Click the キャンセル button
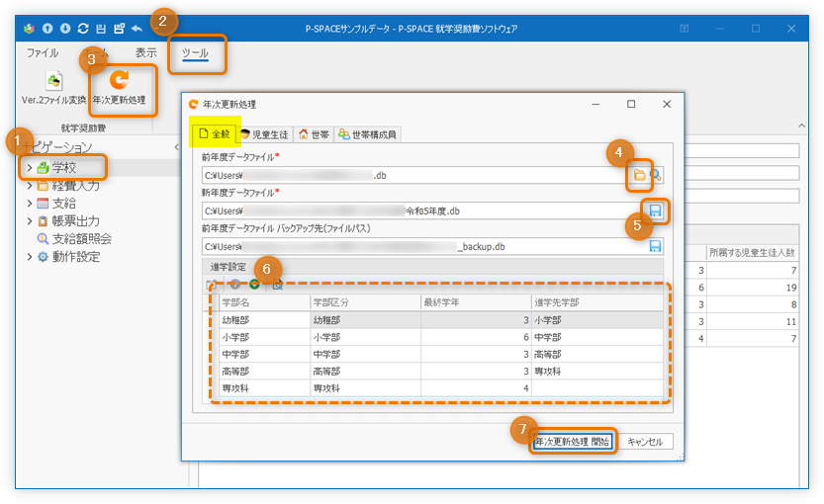This screenshot has width=824, height=504. pos(645,442)
